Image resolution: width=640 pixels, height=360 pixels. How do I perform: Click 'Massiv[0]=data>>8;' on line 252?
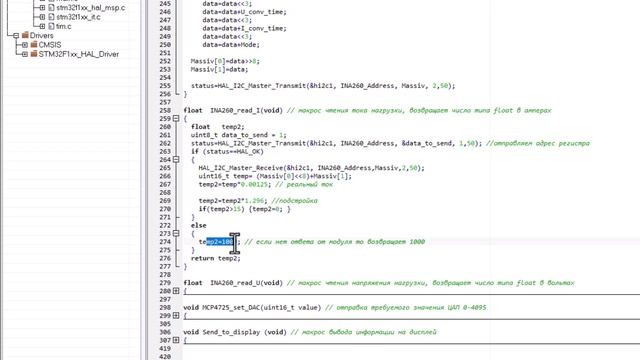point(225,61)
